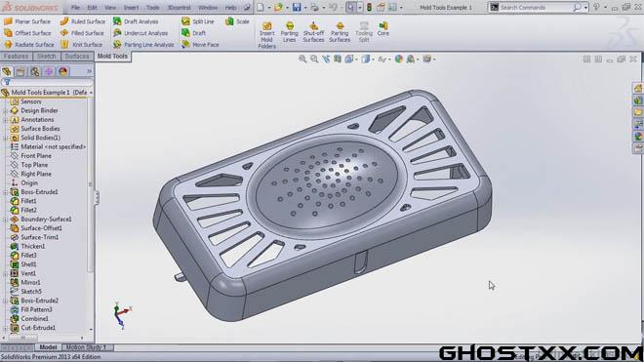This screenshot has height=362, width=644.
Task: Click the Shut-off Surfaces tool
Action: coord(313,32)
